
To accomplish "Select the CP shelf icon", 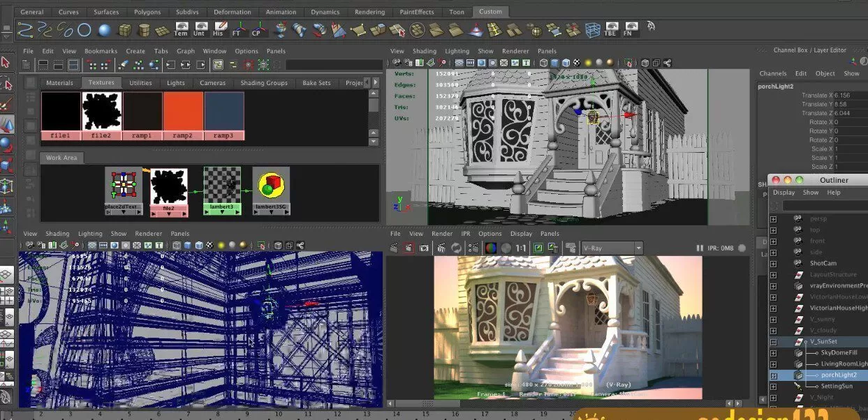I will point(260,31).
